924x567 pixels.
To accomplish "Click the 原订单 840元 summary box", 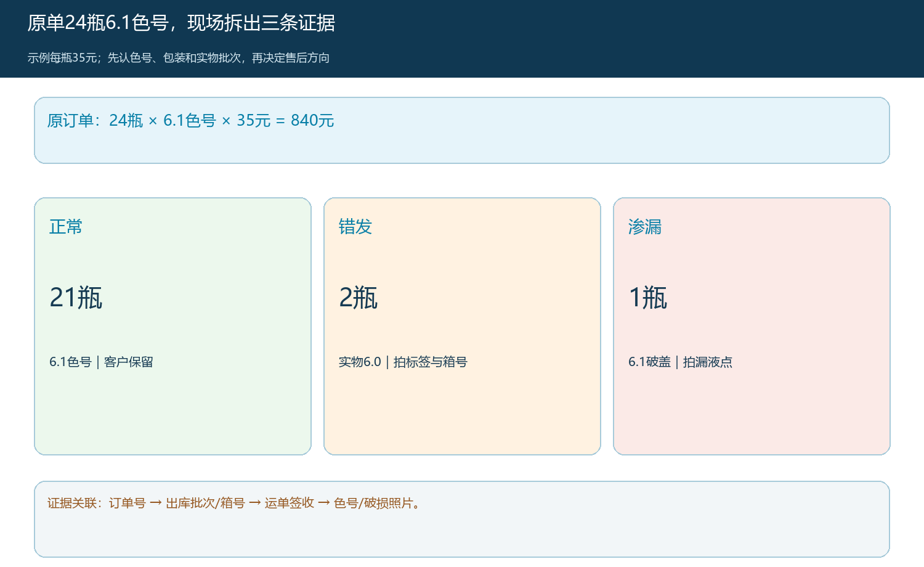I will 462,130.
